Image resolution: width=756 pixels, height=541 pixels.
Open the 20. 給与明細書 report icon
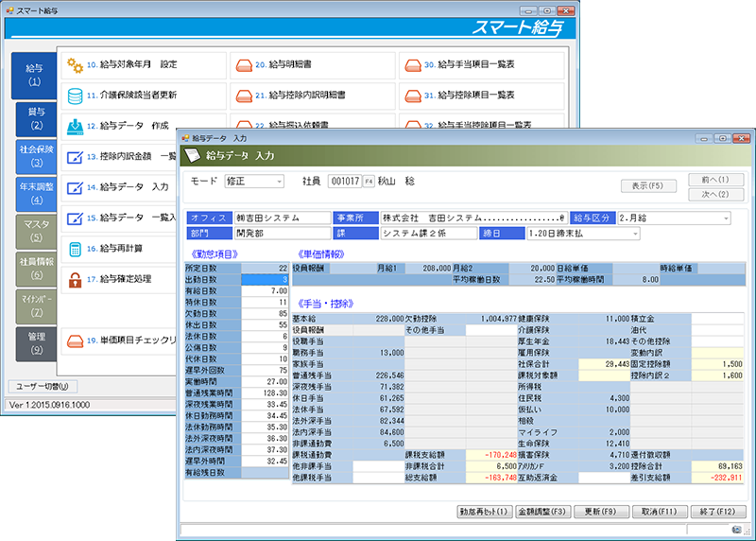coord(243,66)
